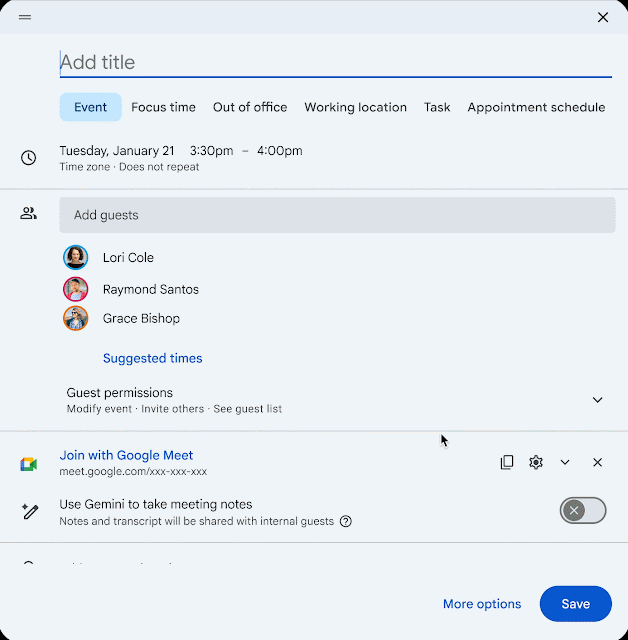Screen dimensions: 628x640
Task: Click the help icon beside notes description
Action: 346,521
